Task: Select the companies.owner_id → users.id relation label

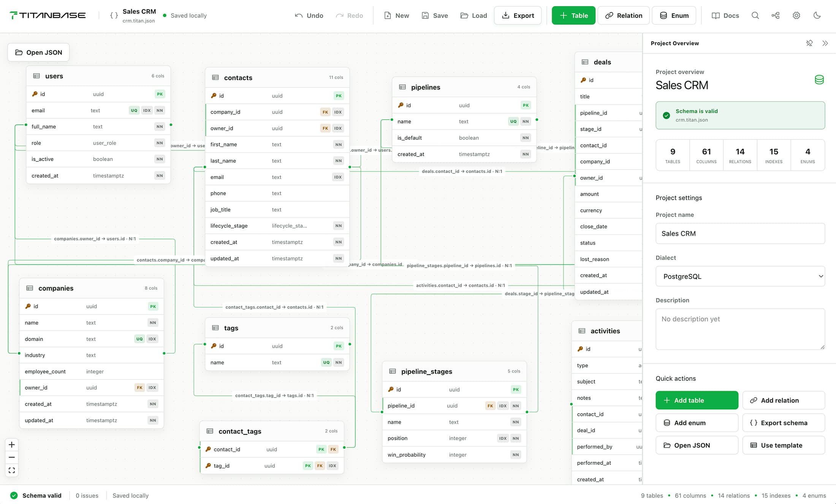Action: 95,239
